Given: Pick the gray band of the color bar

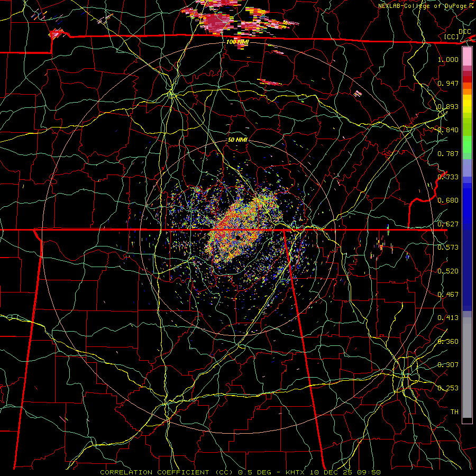Looking at the screenshot, I should point(467,368).
